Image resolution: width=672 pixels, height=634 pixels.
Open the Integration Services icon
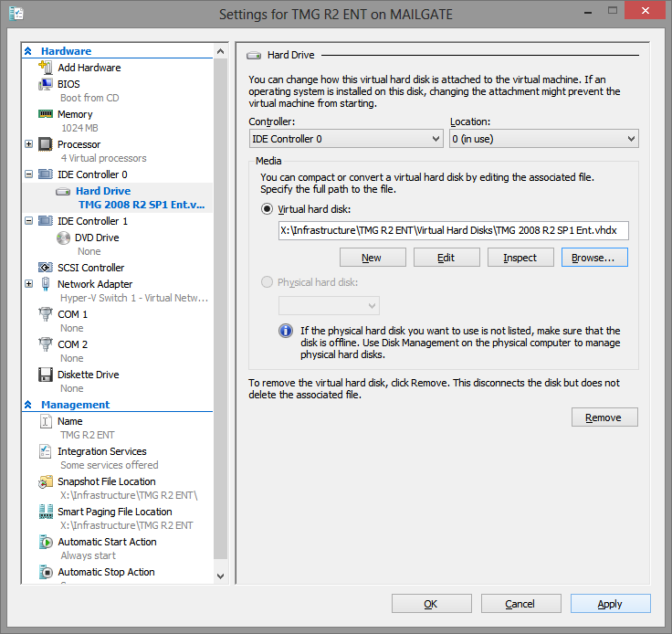46,451
